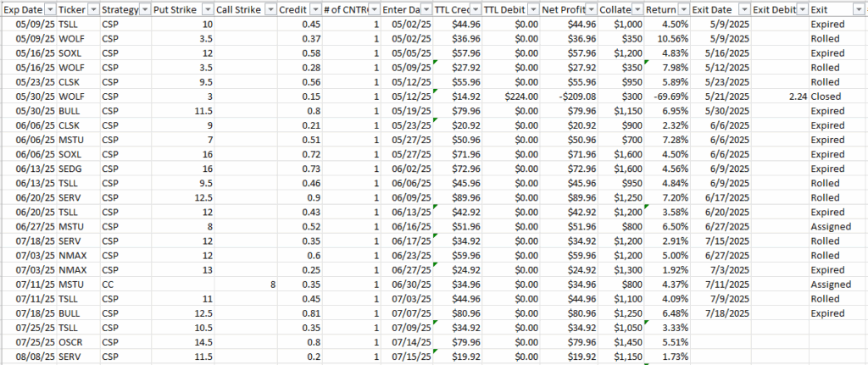This screenshot has width=868, height=365.
Task: Click the 7.28% return cell
Action: pos(668,140)
